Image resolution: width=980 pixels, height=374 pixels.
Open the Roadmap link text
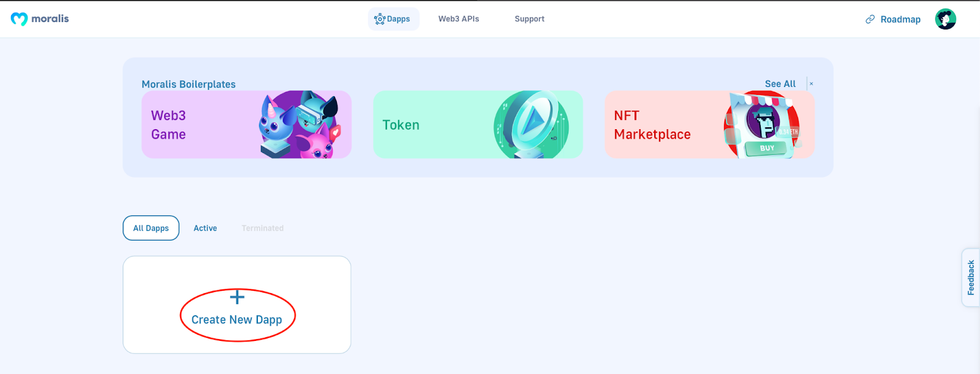coord(900,20)
